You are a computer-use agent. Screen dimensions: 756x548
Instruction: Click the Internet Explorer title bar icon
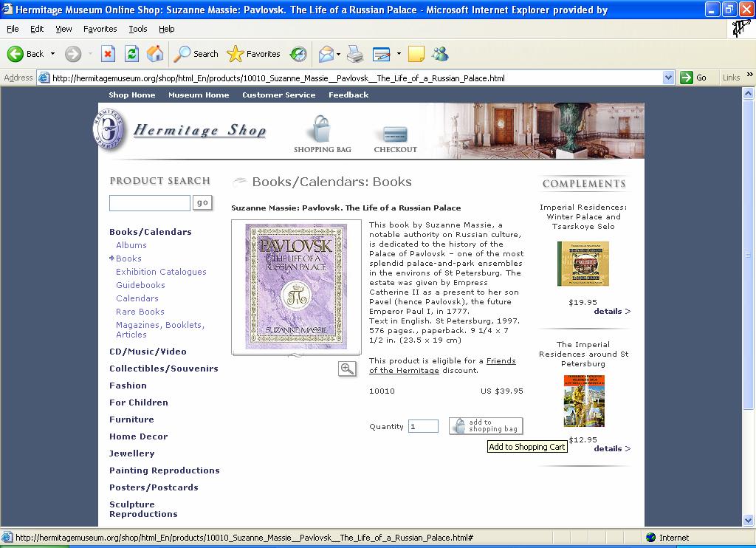[x=7, y=9]
